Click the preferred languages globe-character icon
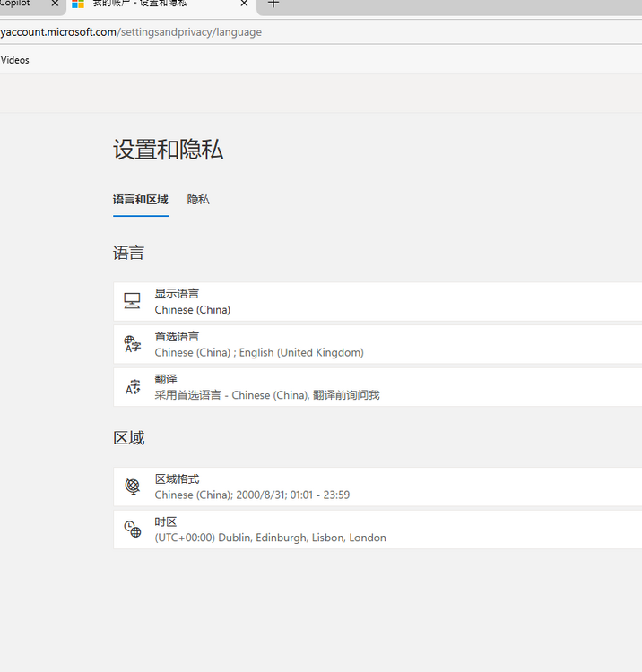Viewport: 642px width, 672px height. [x=132, y=344]
